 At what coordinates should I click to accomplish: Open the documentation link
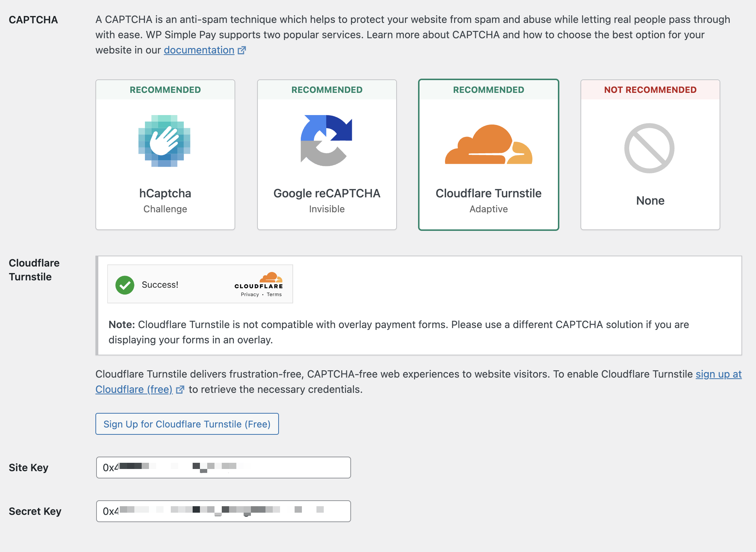coord(199,50)
